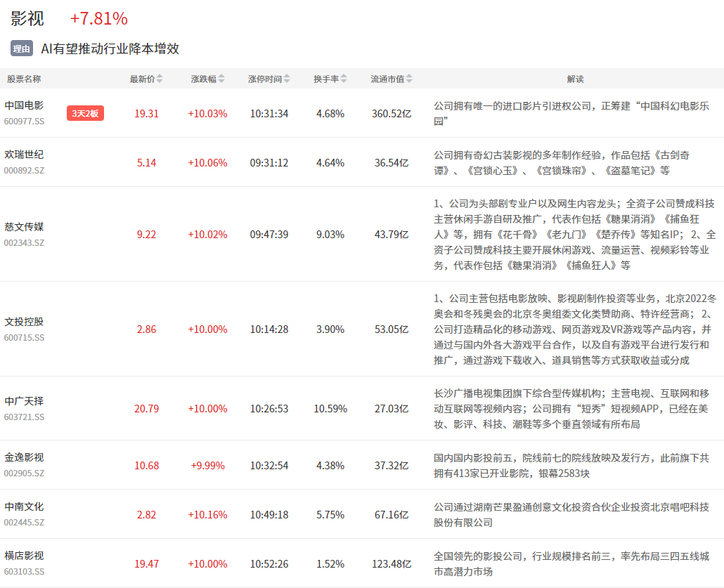Click turnover rate 9.03%
Screen dimensions: 724x588
330,235
